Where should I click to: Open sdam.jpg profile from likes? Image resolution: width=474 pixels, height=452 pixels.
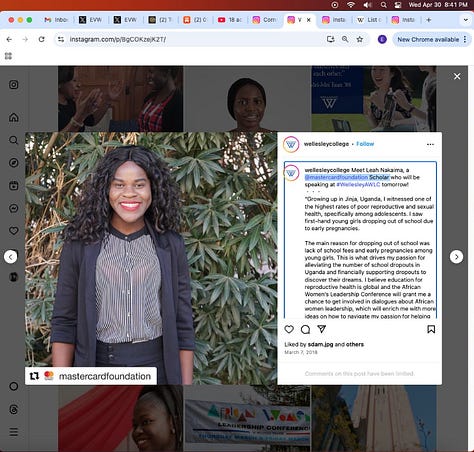tap(320, 344)
